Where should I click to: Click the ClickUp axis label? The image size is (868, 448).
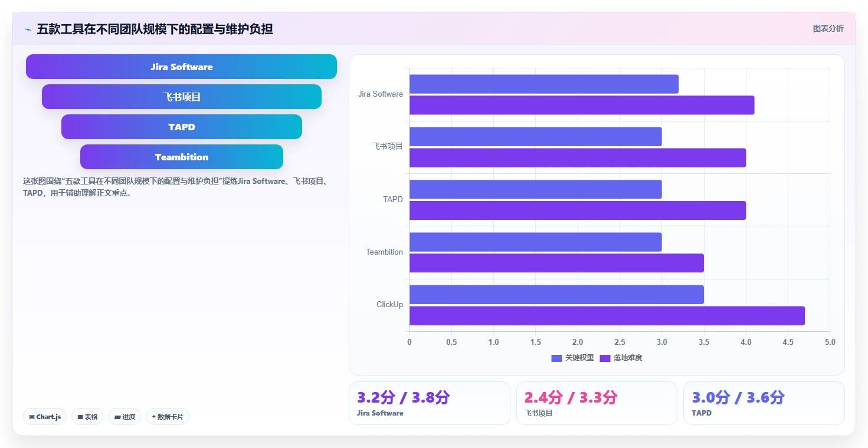coord(390,305)
